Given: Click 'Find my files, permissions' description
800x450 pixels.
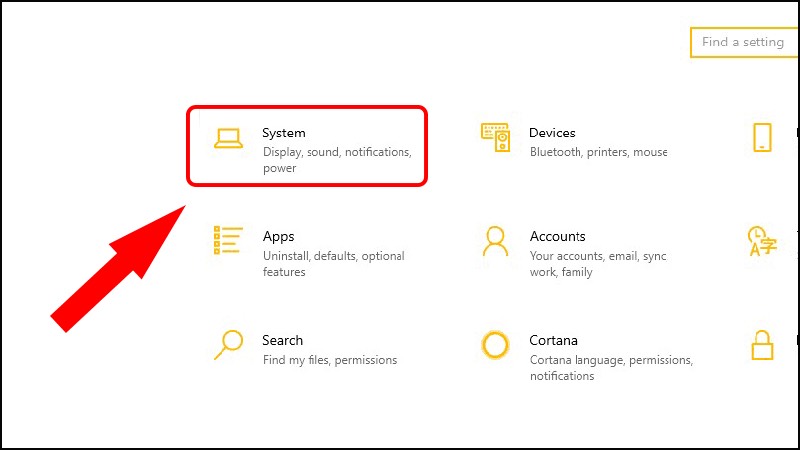Looking at the screenshot, I should point(329,360).
